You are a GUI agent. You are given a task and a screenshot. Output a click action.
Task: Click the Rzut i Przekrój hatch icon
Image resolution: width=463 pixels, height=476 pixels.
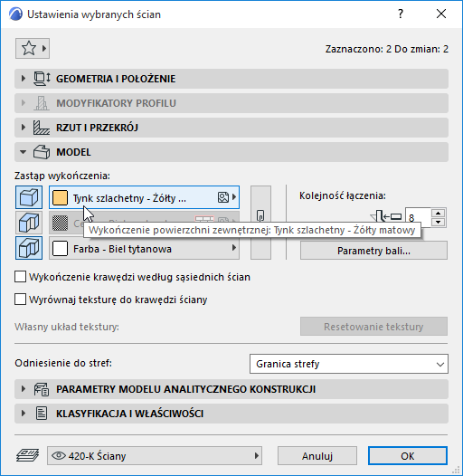point(42,128)
